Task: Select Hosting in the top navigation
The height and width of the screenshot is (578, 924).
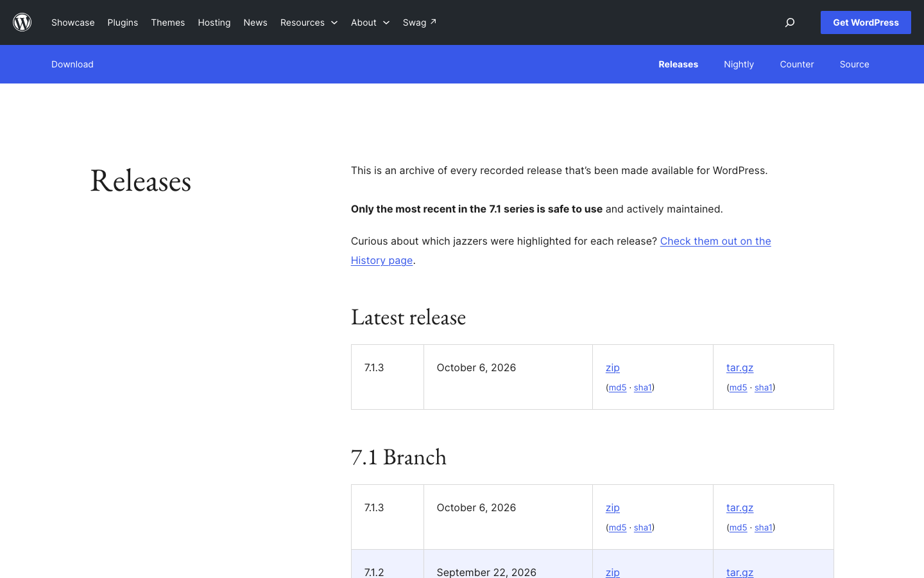Action: point(214,22)
